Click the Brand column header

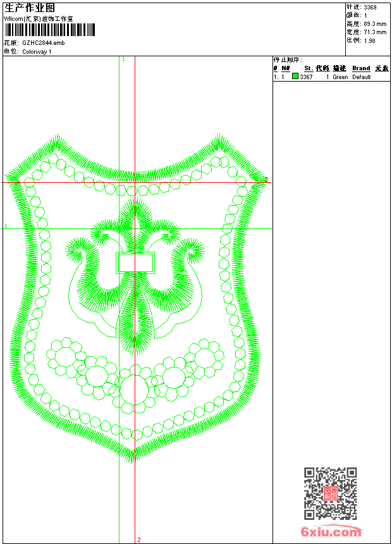361,68
